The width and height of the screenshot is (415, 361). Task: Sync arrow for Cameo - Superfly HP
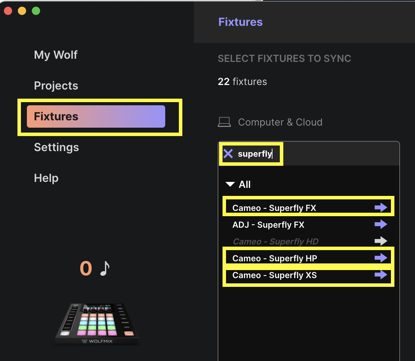point(380,258)
